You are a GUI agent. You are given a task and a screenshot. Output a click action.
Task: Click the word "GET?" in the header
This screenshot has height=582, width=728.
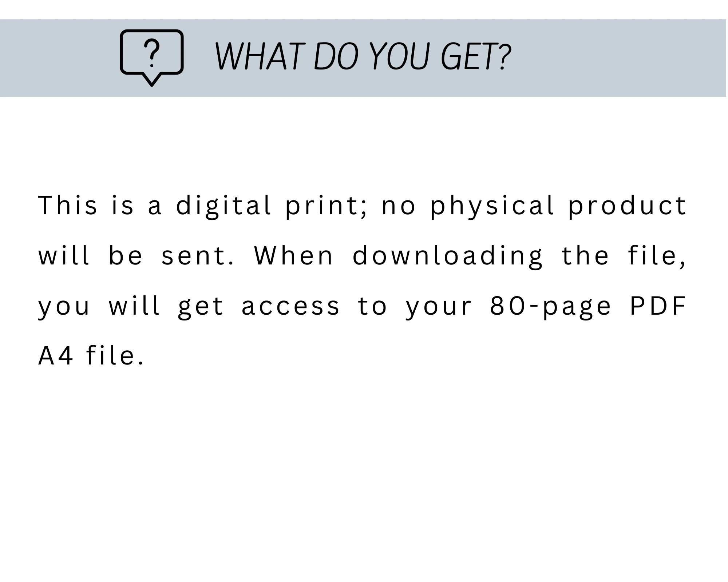click(476, 56)
